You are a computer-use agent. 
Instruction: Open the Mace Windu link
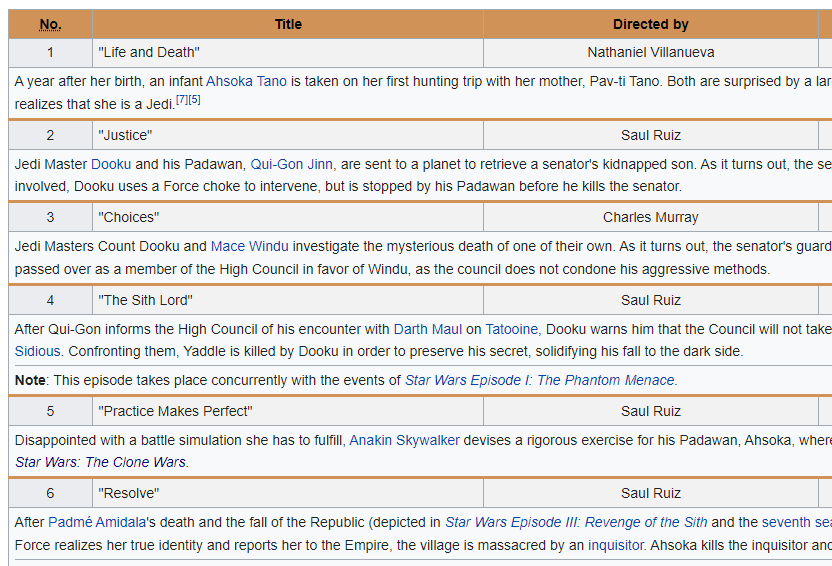point(249,246)
